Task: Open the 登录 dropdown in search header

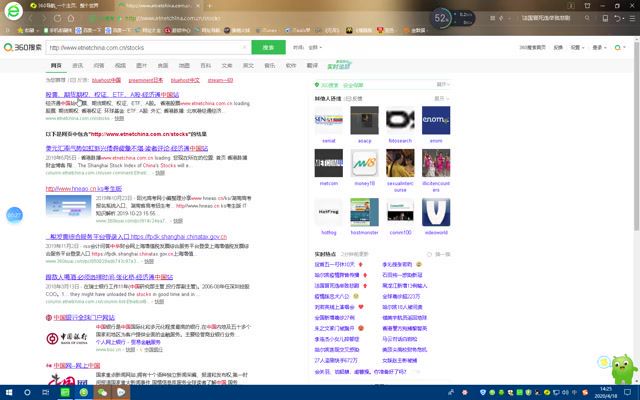Action: 599,47
